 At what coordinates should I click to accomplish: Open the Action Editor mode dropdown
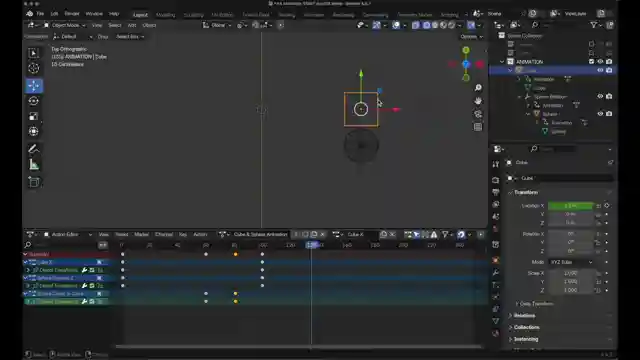tap(68, 234)
